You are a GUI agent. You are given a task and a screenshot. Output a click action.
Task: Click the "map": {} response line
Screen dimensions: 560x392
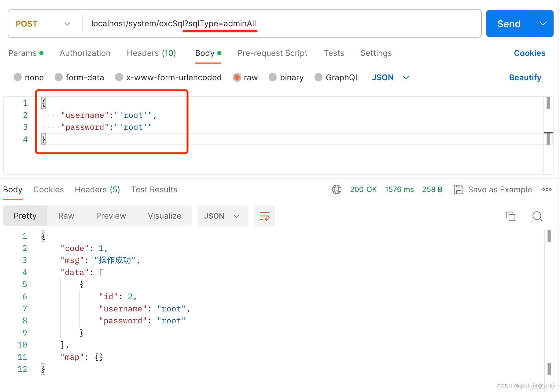[x=82, y=357]
